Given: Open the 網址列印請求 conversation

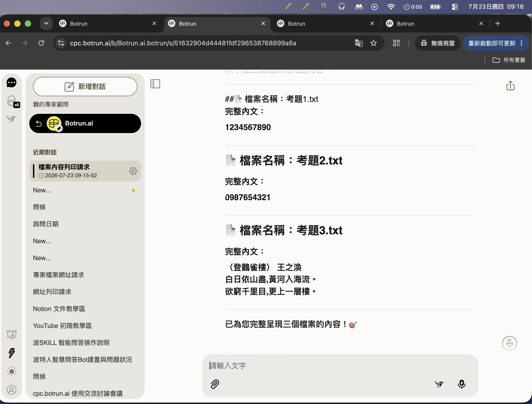Looking at the screenshot, I should (x=85, y=292).
